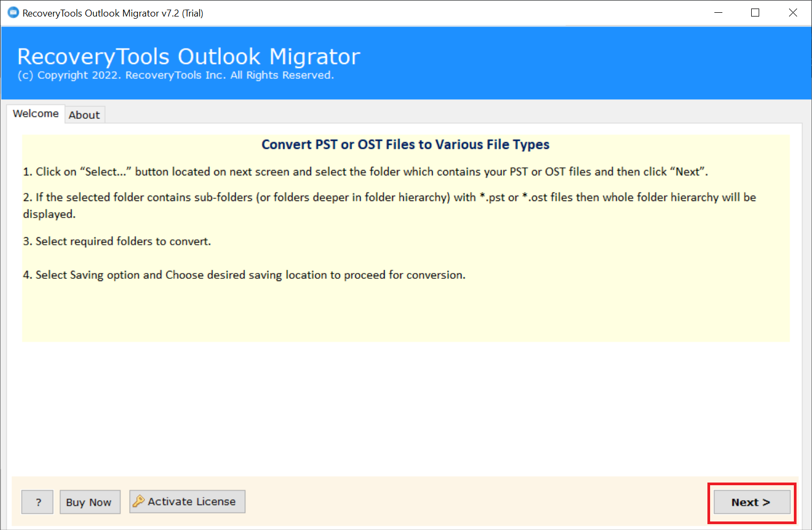The height and width of the screenshot is (530, 812).
Task: Maximize the Outlook Migrator window
Action: pos(755,13)
